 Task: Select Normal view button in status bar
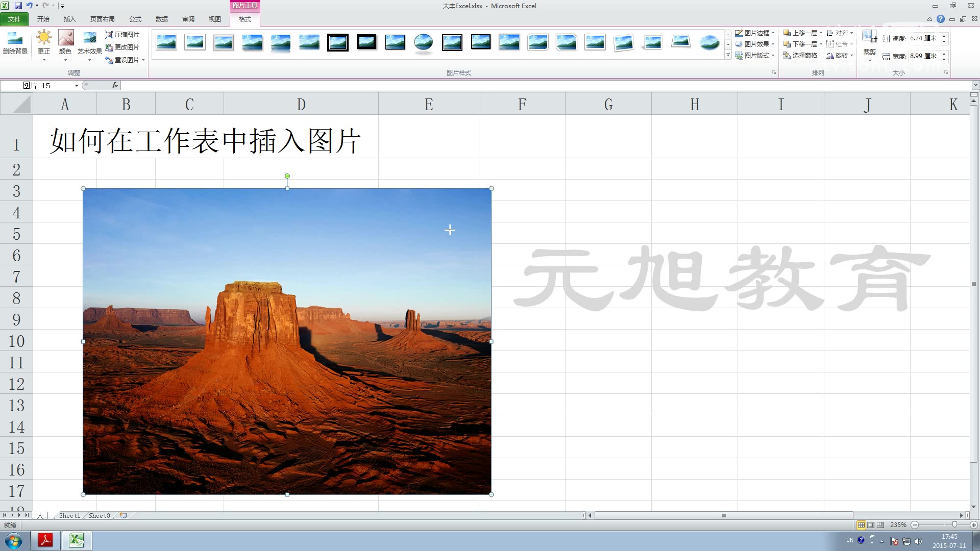click(x=861, y=525)
